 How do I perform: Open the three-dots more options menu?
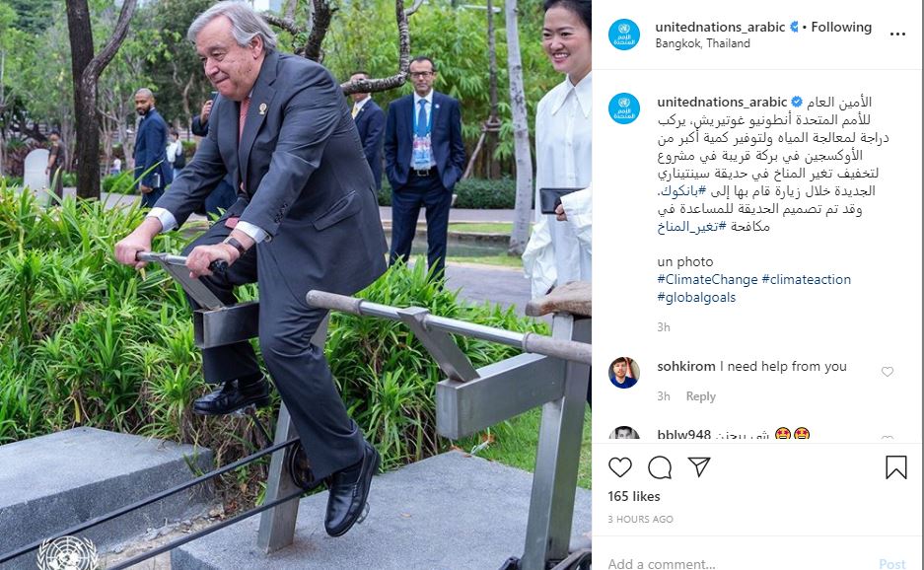click(x=897, y=35)
